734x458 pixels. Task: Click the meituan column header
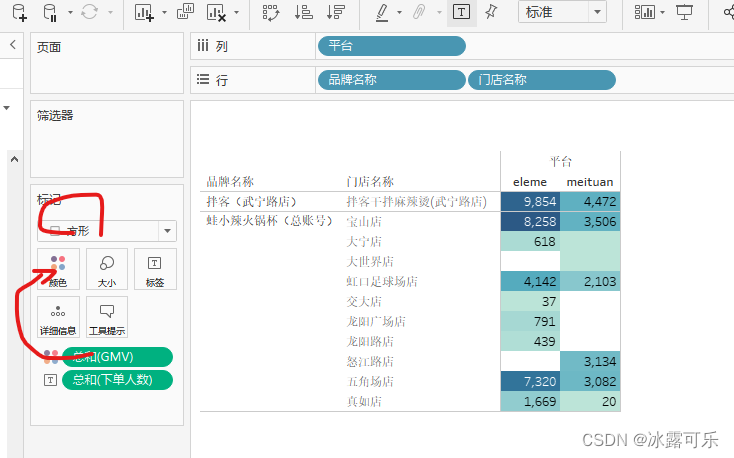(590, 182)
